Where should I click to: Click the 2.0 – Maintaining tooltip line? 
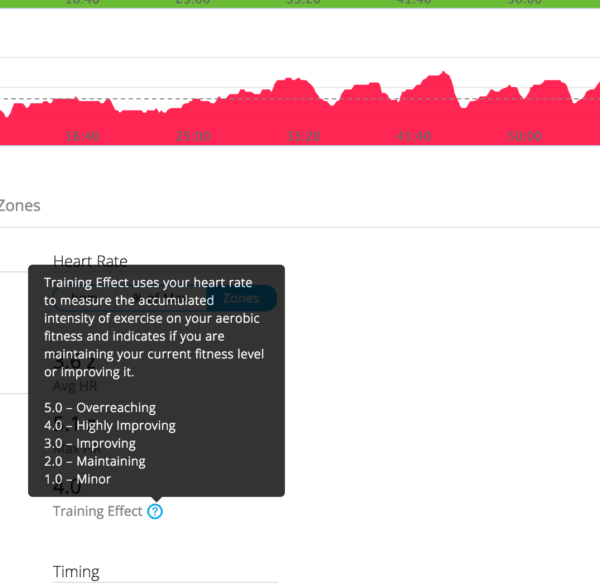pos(95,461)
